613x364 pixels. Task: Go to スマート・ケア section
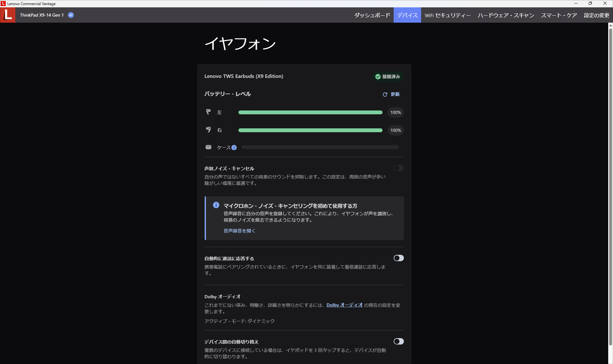click(559, 15)
